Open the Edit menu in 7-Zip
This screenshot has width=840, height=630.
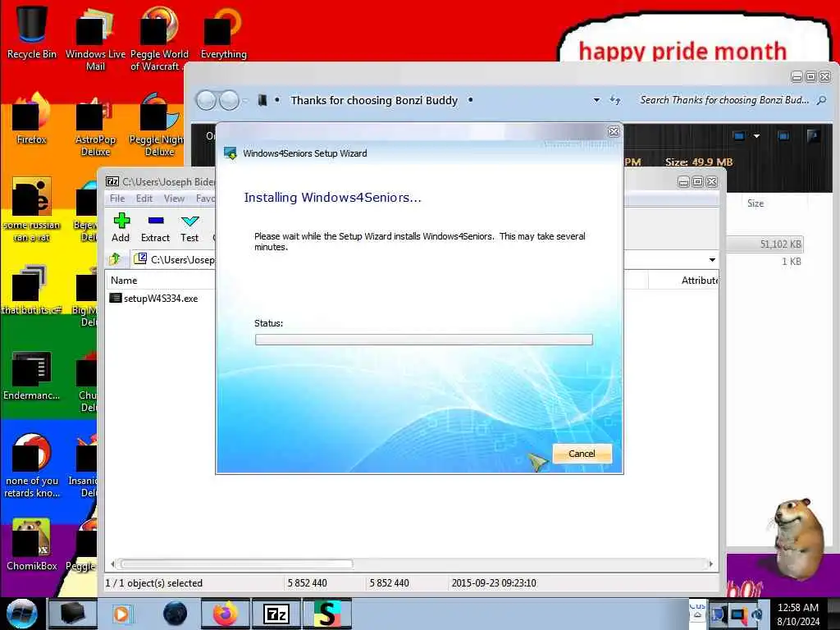[x=144, y=199]
